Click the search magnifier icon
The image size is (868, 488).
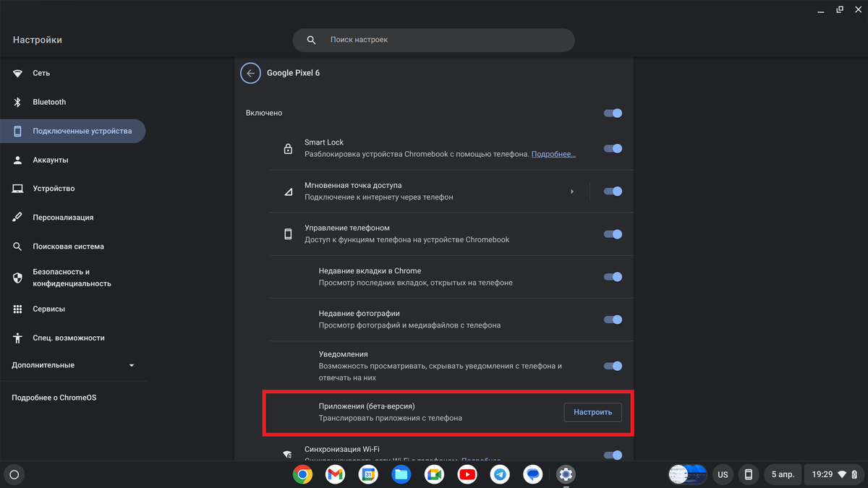point(312,40)
